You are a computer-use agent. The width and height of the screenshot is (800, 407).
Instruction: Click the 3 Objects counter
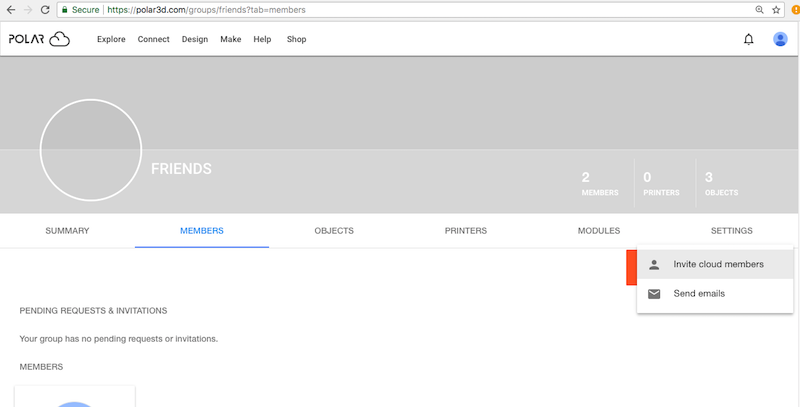tap(721, 184)
